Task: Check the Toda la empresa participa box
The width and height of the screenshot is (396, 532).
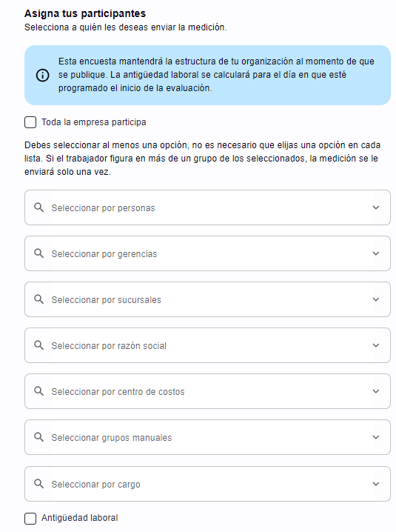Action: pos(30,122)
